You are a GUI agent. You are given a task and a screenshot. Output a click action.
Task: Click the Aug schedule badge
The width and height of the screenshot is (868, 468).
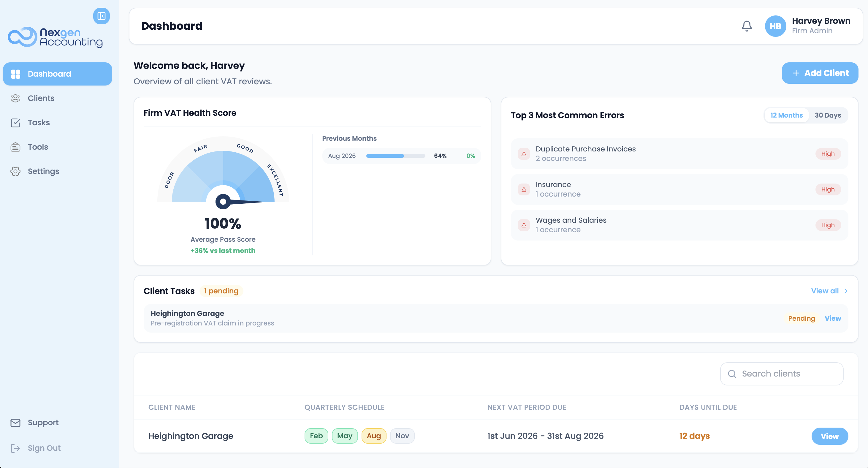(x=374, y=436)
